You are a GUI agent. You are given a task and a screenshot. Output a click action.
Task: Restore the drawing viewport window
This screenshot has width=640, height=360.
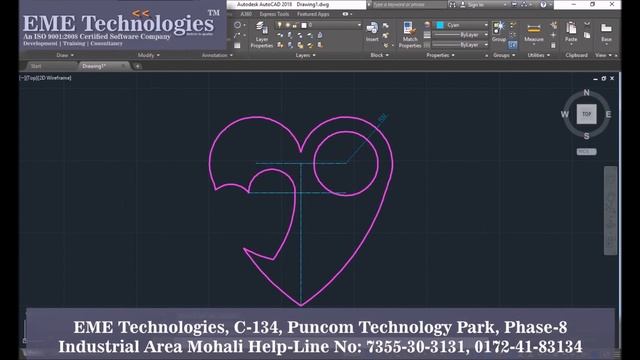pyautogui.click(x=604, y=78)
